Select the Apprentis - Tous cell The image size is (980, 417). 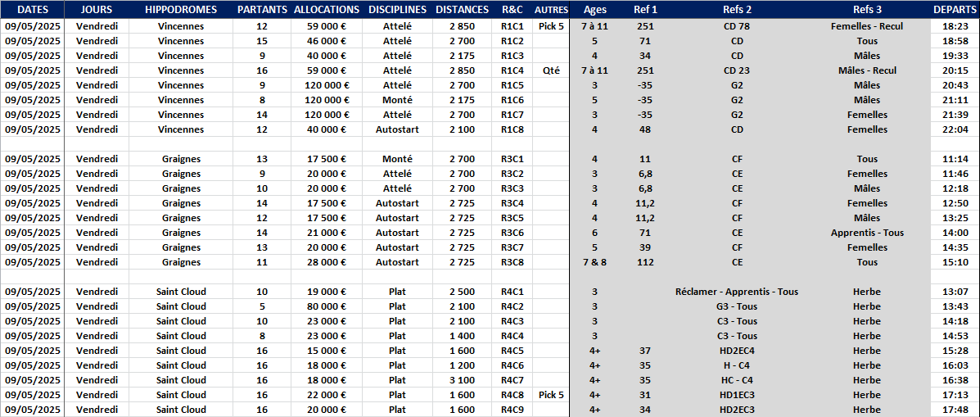pos(867,233)
